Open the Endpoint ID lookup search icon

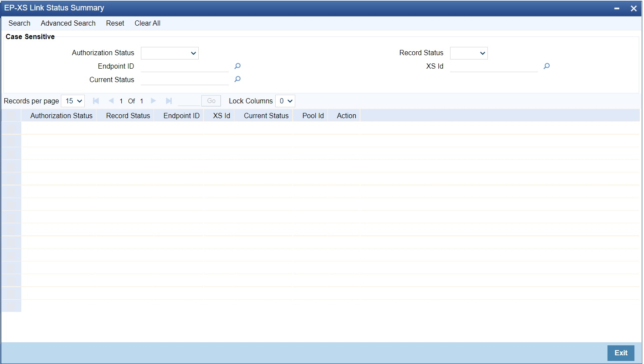(x=237, y=66)
